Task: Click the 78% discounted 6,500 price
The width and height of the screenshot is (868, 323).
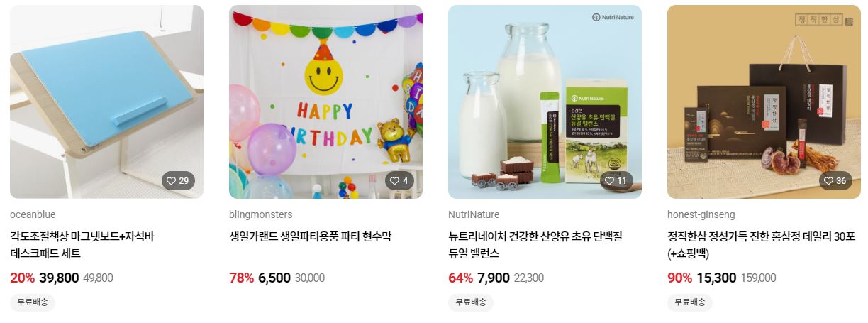Action: (274, 278)
